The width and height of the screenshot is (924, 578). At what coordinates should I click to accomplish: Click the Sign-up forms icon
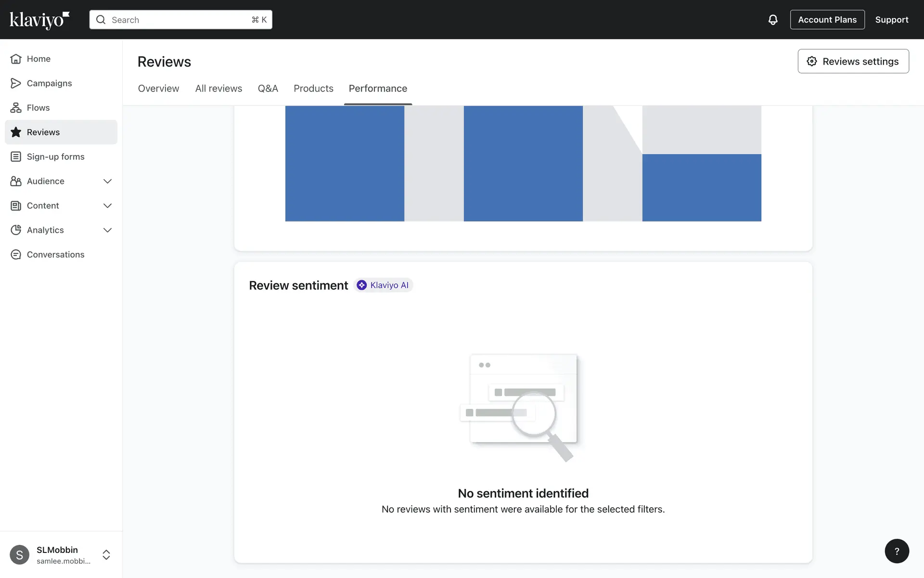[16, 157]
